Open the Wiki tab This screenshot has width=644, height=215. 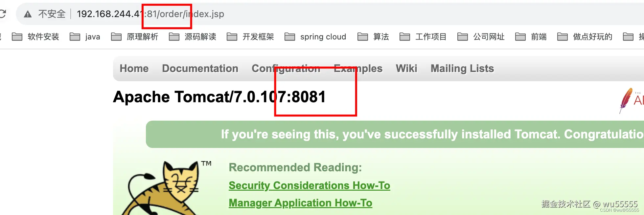tap(406, 68)
